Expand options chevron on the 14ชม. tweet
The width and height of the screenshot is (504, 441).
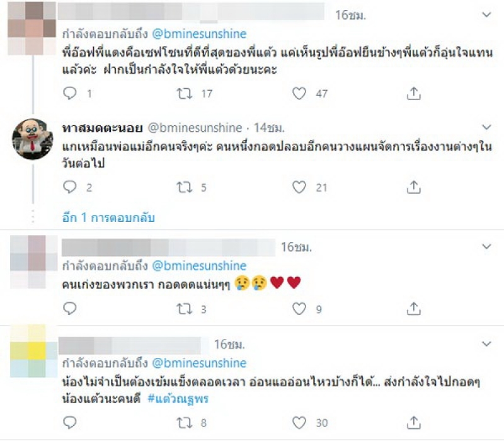[486, 127]
